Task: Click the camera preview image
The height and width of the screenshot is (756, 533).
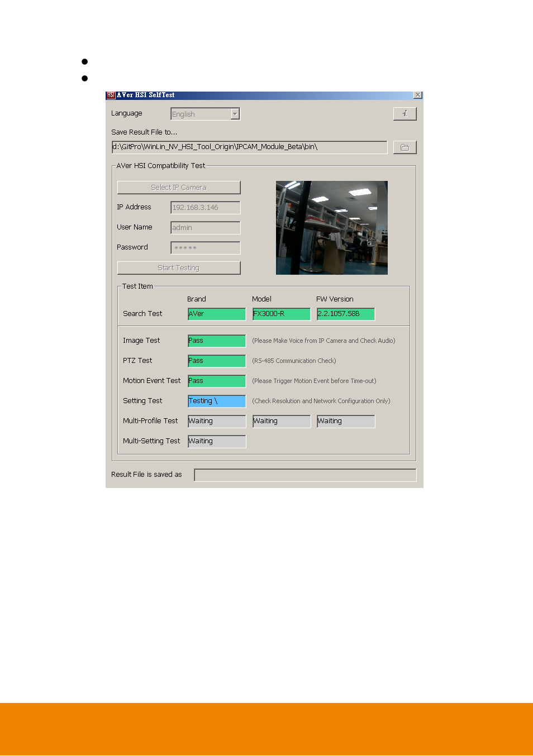Action: (332, 228)
